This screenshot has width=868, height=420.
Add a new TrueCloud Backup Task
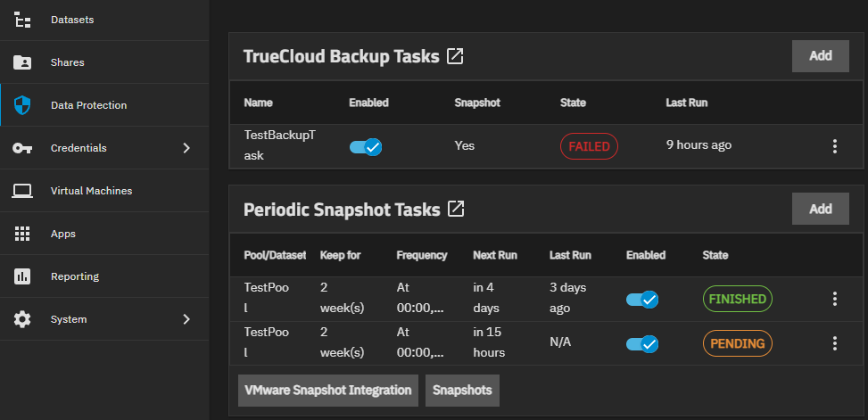tap(820, 56)
